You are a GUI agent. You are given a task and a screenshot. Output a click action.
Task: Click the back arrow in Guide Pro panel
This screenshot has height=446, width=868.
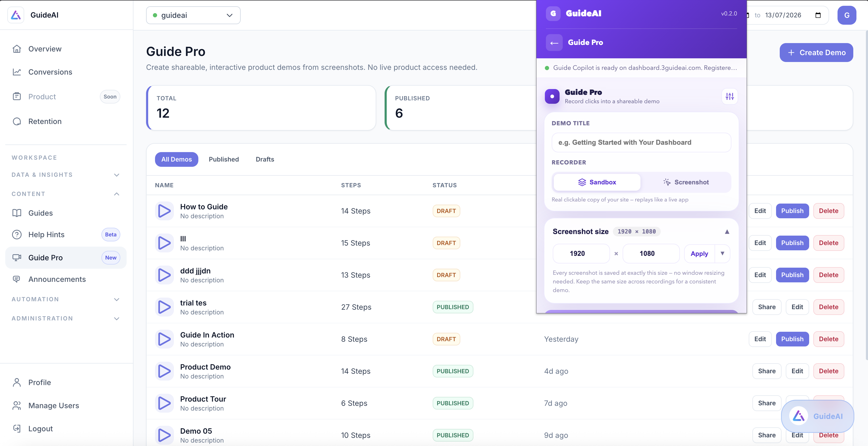[554, 43]
